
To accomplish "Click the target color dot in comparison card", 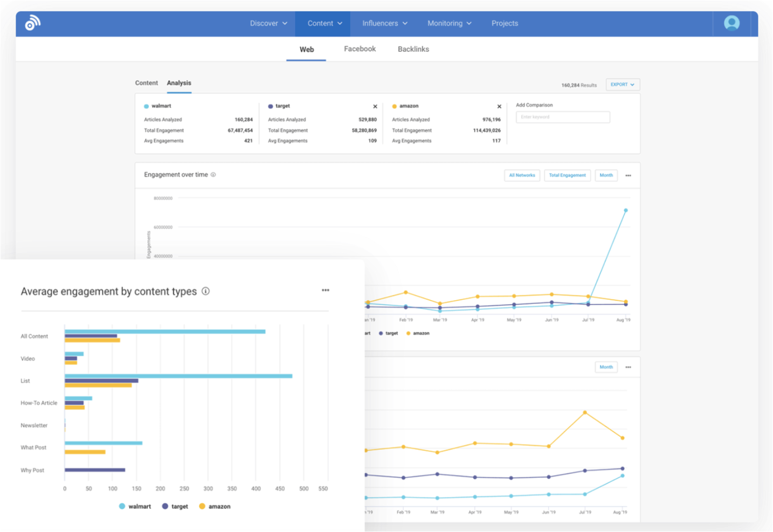I will (271, 106).
